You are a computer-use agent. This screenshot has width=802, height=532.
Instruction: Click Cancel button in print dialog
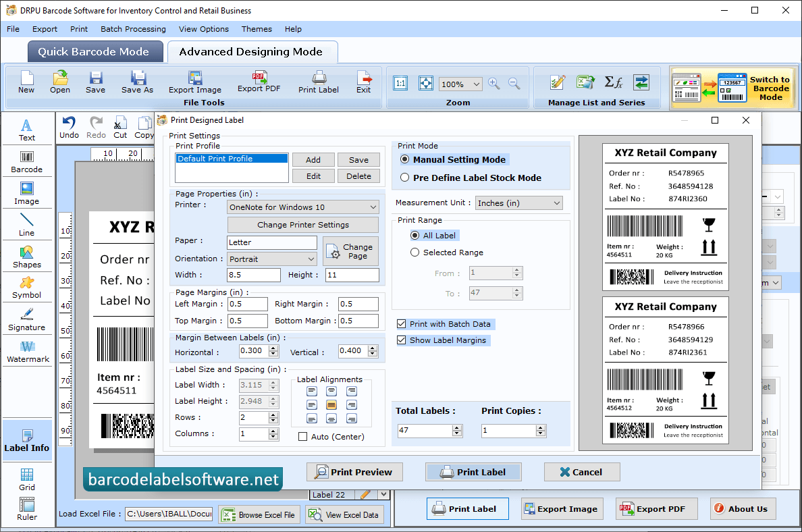(x=581, y=472)
